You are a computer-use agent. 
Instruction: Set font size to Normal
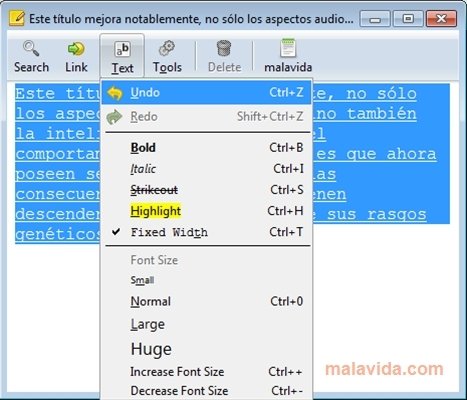click(x=207, y=302)
